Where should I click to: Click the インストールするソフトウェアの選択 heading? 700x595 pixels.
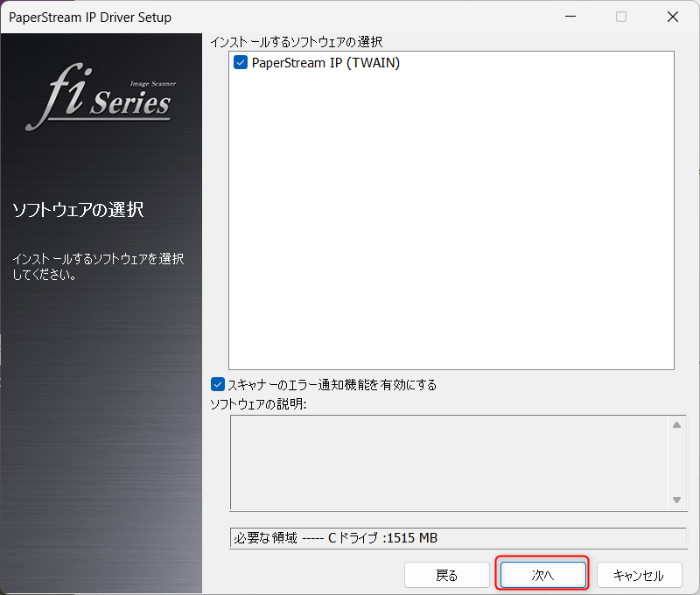point(297,42)
